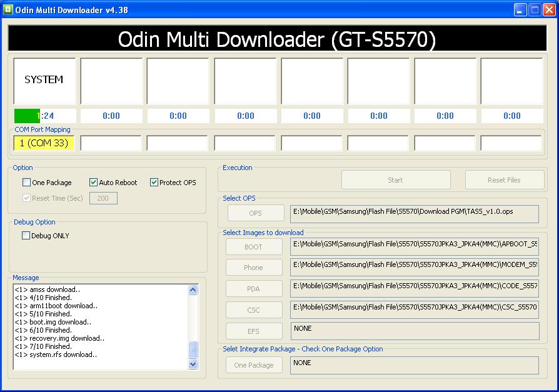Select the yellow COM 33 port mapping box
The image size is (559, 392).
tap(44, 143)
